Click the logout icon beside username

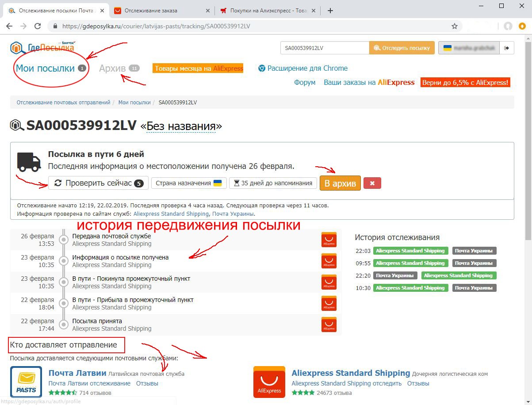pyautogui.click(x=507, y=48)
